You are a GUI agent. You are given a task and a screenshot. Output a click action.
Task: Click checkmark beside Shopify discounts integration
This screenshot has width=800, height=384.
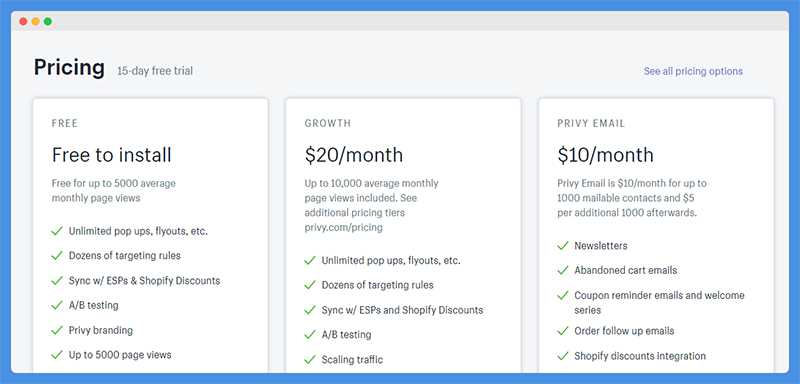click(x=563, y=356)
